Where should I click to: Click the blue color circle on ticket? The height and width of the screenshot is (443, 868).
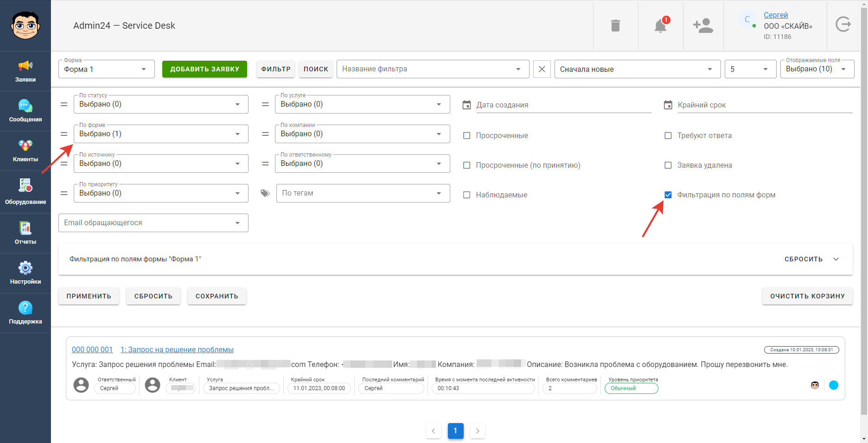833,385
